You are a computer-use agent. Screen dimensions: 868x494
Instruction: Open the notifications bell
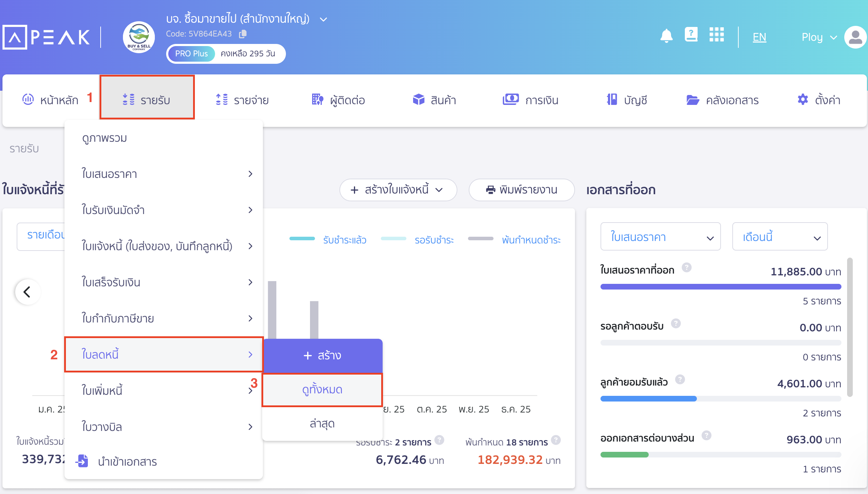click(x=666, y=36)
